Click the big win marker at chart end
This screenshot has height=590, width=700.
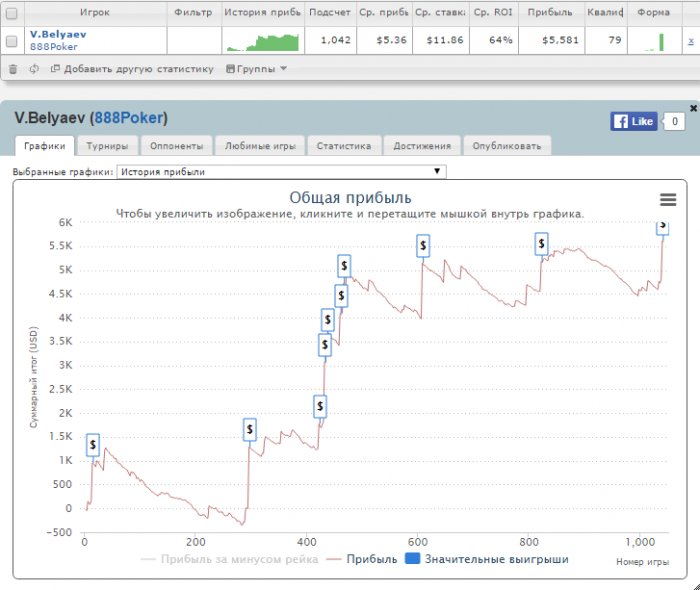click(662, 227)
